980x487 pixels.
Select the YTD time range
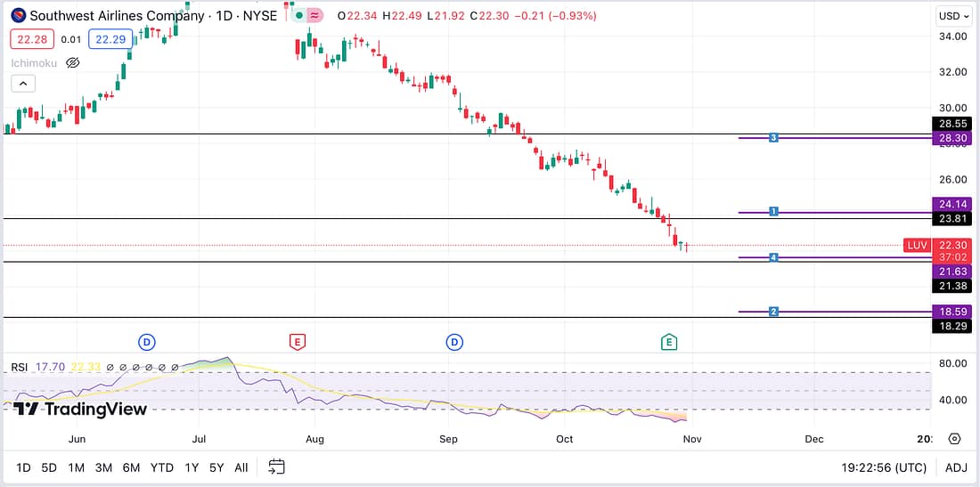[x=161, y=467]
